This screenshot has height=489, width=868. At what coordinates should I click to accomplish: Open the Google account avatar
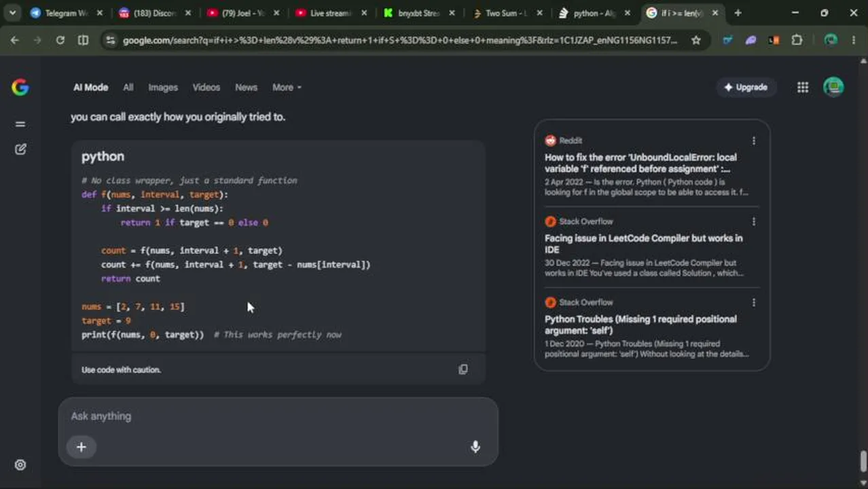tap(833, 87)
